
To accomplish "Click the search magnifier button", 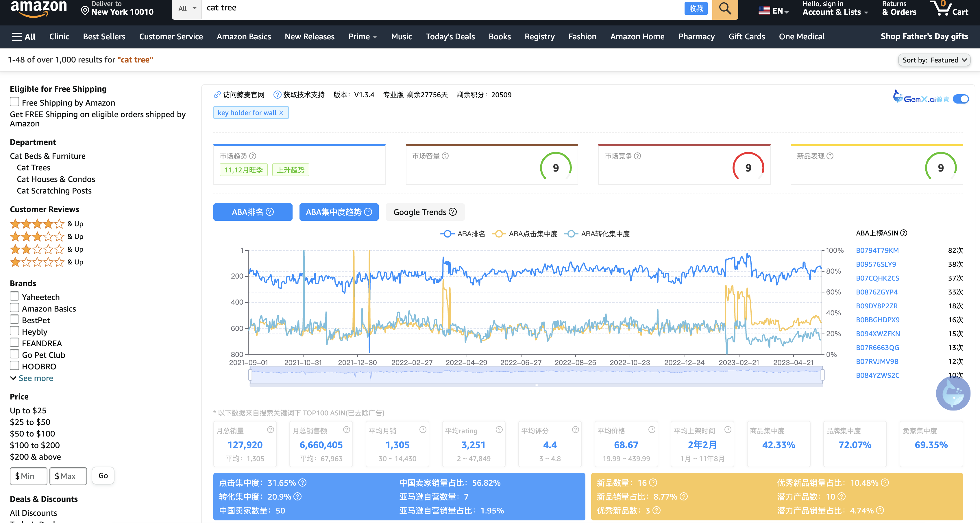I will pyautogui.click(x=725, y=9).
